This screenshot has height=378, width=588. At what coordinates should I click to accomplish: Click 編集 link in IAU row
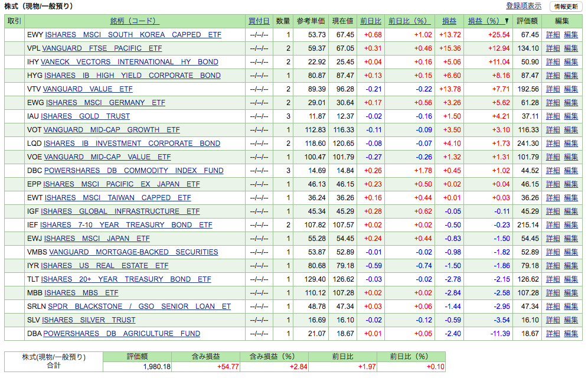point(571,116)
